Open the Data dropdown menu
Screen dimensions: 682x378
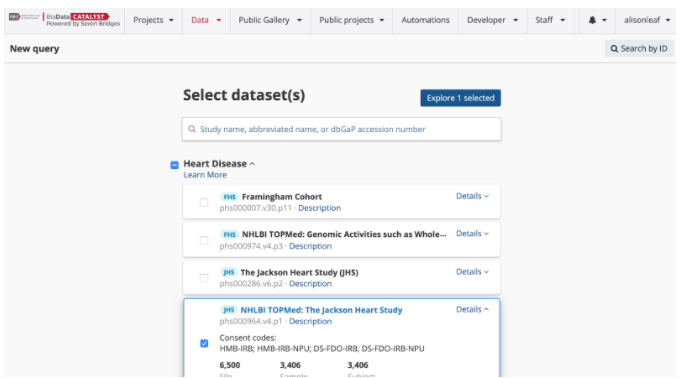(206, 20)
